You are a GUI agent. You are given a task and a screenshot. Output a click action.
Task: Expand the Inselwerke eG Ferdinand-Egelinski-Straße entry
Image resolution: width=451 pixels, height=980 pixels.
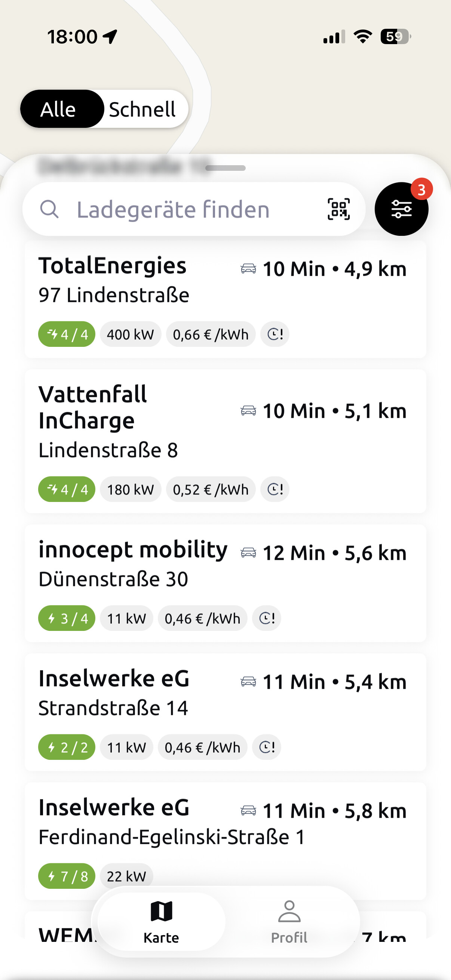pyautogui.click(x=225, y=841)
